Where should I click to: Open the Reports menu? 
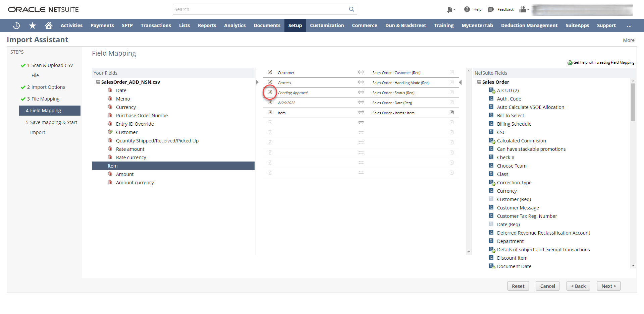coord(207,25)
